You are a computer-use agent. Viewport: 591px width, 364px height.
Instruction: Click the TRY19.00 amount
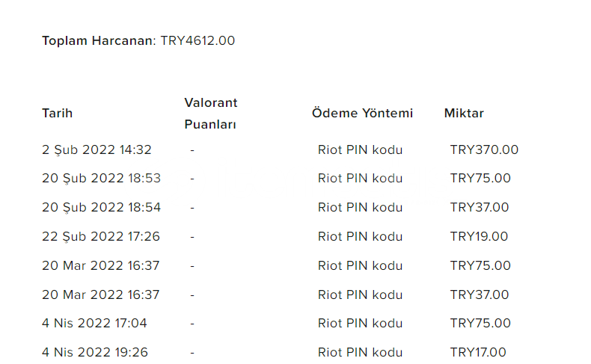click(479, 236)
